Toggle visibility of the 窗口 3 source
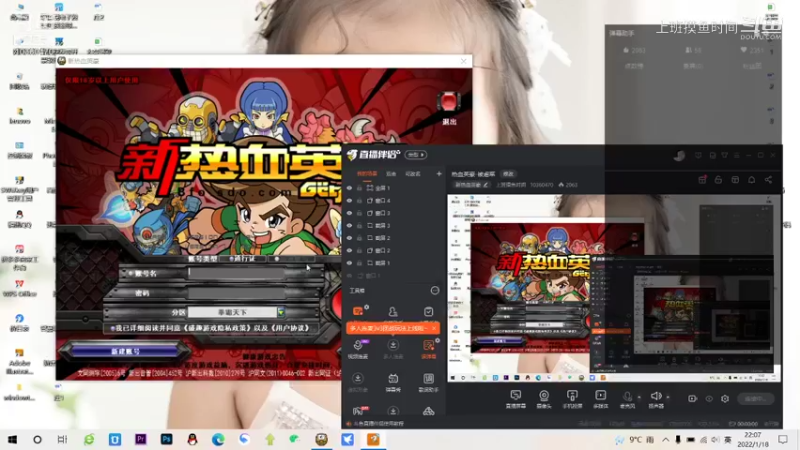800x450 pixels. tap(349, 213)
